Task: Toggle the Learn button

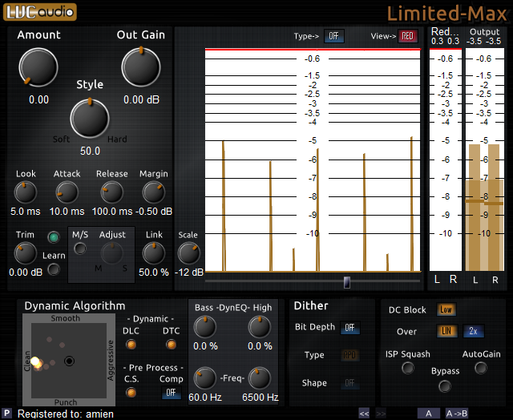Action: [54, 269]
